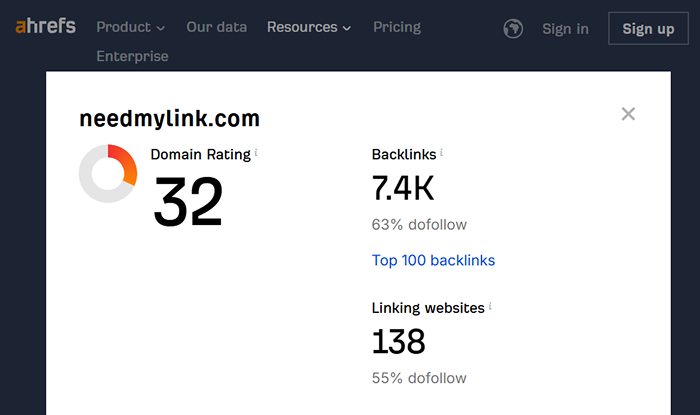Open the Enterprise page
The image size is (700, 415).
tap(133, 56)
